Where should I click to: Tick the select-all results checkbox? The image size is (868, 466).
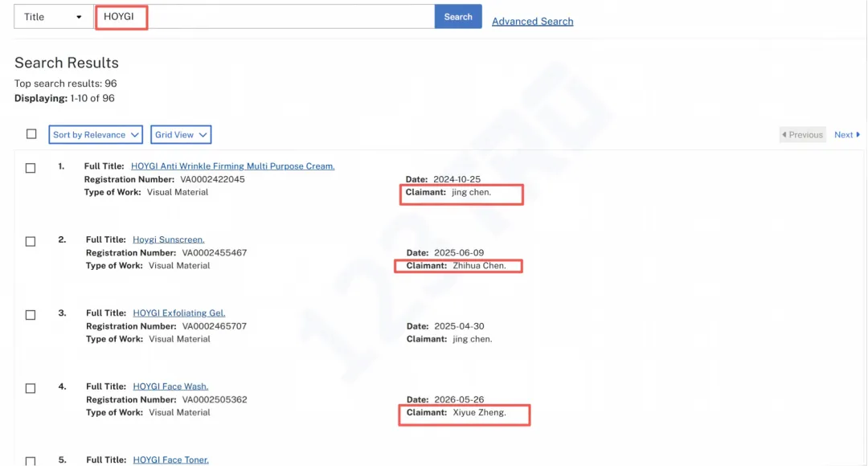pyautogui.click(x=31, y=134)
